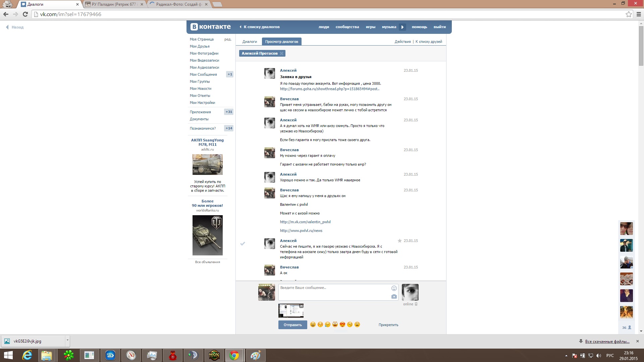Click the camera attach photo icon

pos(394,297)
